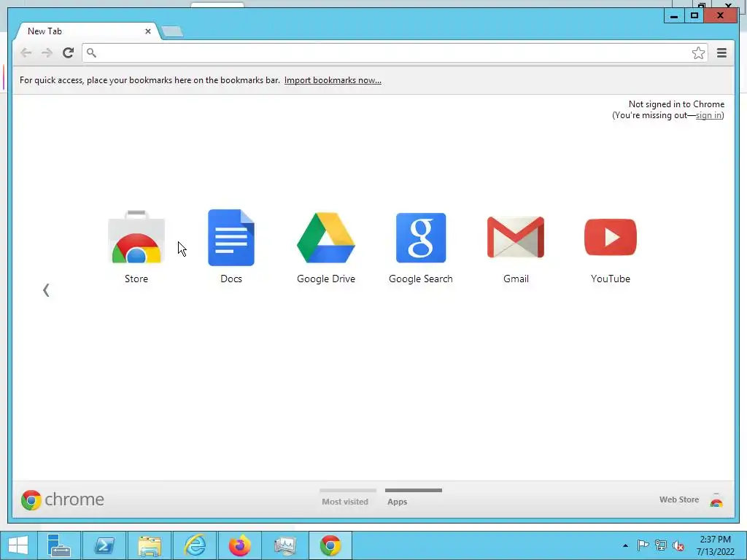
Task: Click Import bookmarks now link
Action: pyautogui.click(x=333, y=80)
